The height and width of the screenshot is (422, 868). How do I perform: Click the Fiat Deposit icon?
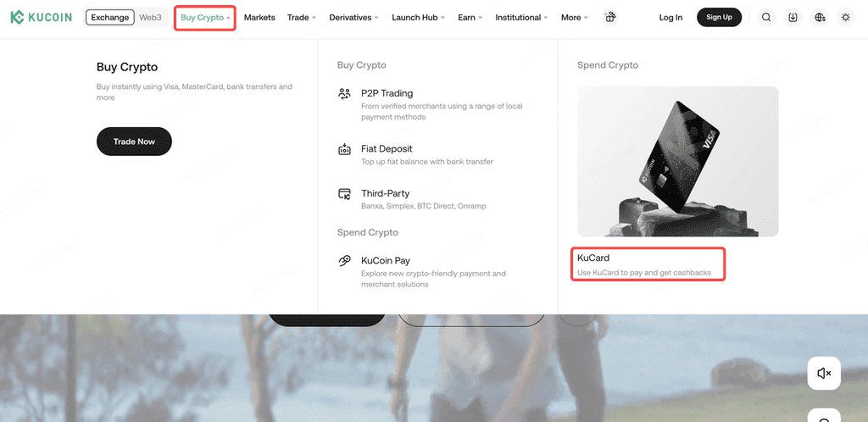coord(344,149)
